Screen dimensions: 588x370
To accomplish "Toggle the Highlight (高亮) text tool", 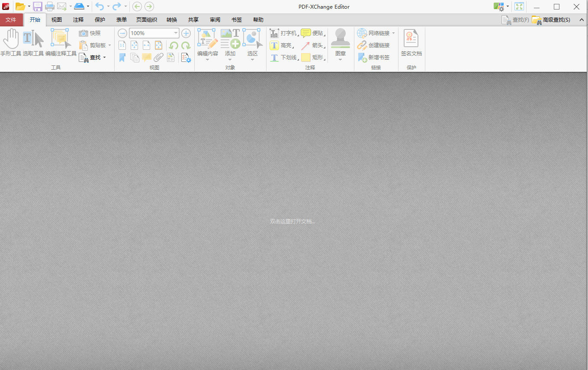I will click(x=274, y=45).
